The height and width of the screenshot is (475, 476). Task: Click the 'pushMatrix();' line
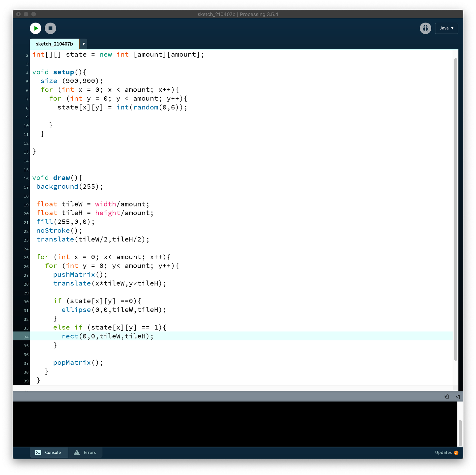pos(80,274)
